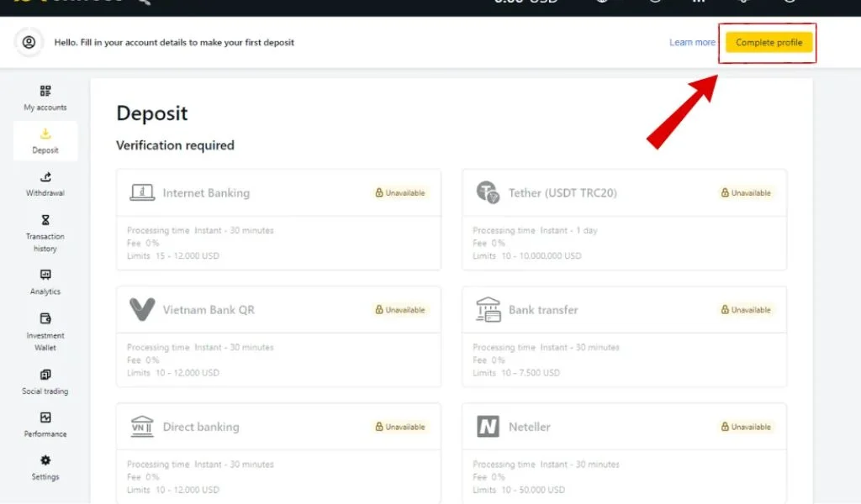Select the Internet Banking deposit method
This screenshot has width=861, height=504.
[278, 192]
